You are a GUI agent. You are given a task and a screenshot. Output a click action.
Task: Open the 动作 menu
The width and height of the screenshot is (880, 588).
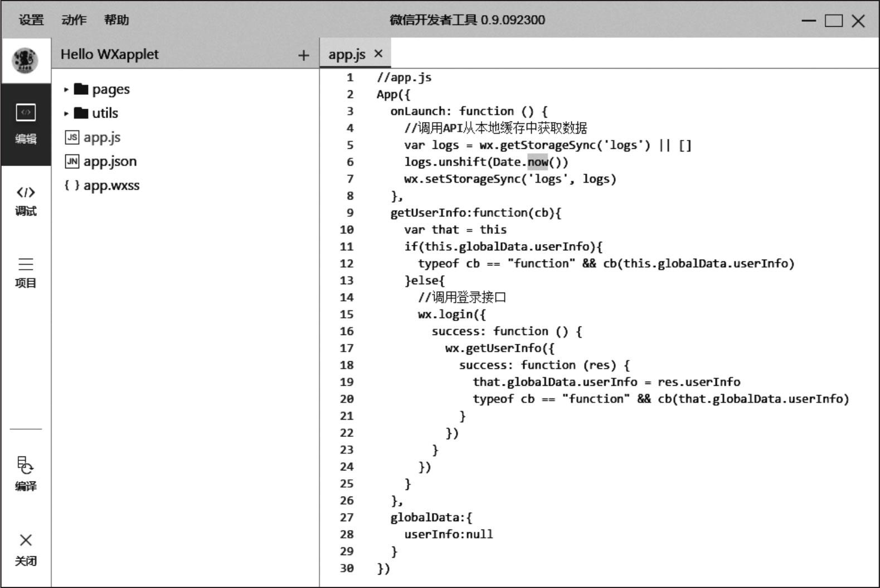point(74,20)
